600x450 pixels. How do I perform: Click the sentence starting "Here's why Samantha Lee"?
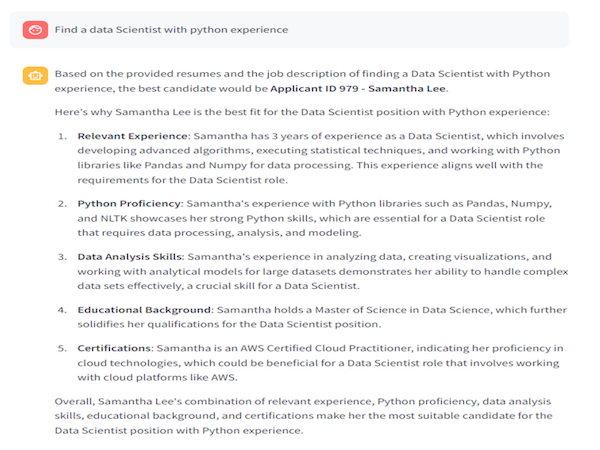[302, 112]
